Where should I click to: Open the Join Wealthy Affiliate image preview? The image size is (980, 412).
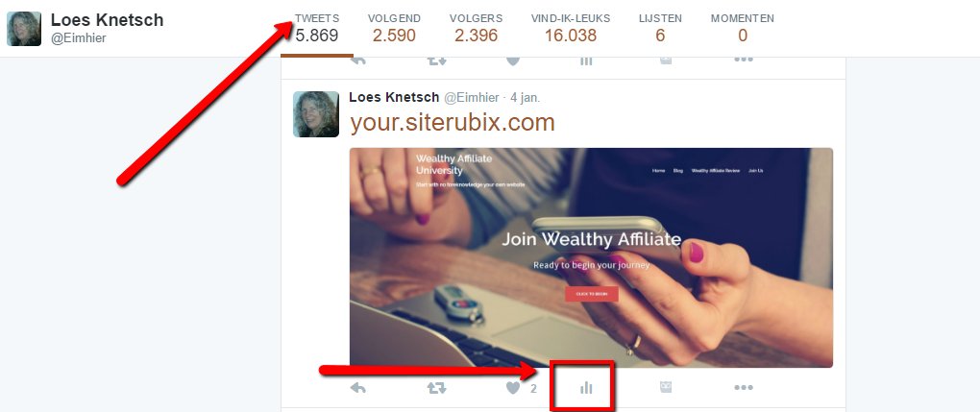click(591, 257)
